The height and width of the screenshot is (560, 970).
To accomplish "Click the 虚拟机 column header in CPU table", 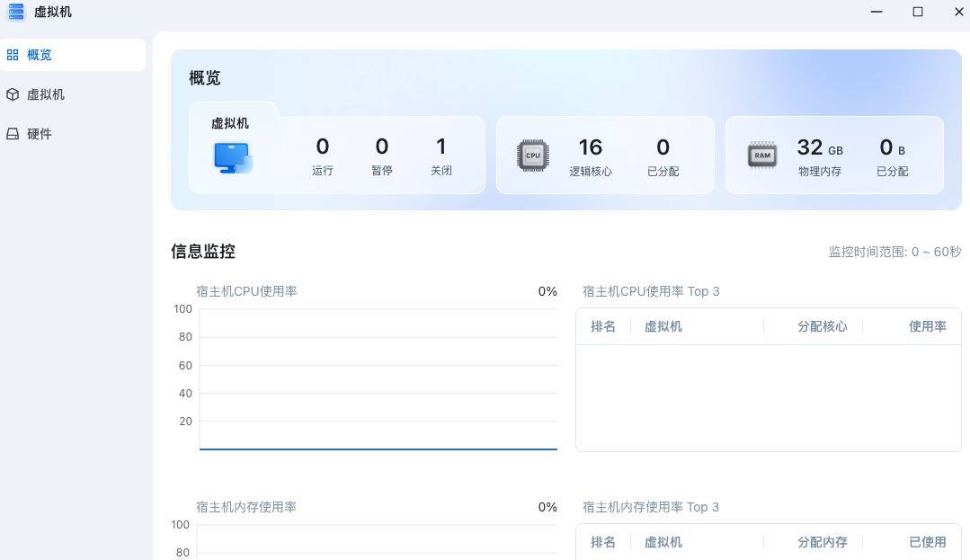I will [663, 326].
